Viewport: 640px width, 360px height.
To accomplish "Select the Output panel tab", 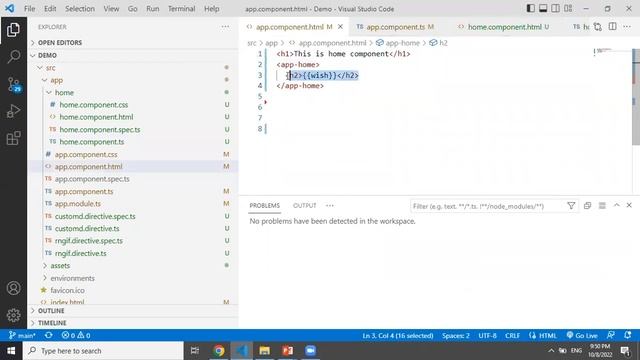I will [304, 206].
